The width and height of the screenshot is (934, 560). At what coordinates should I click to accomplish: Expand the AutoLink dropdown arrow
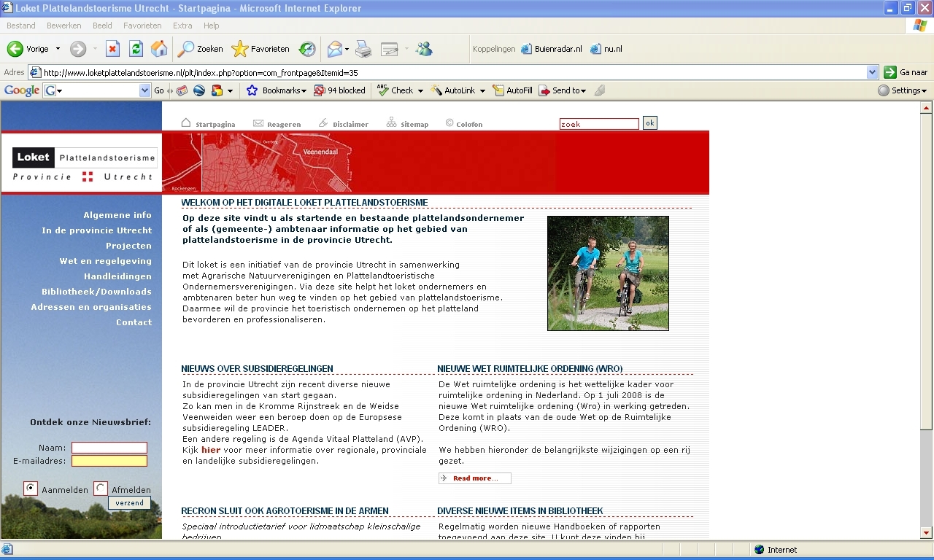pos(482,90)
